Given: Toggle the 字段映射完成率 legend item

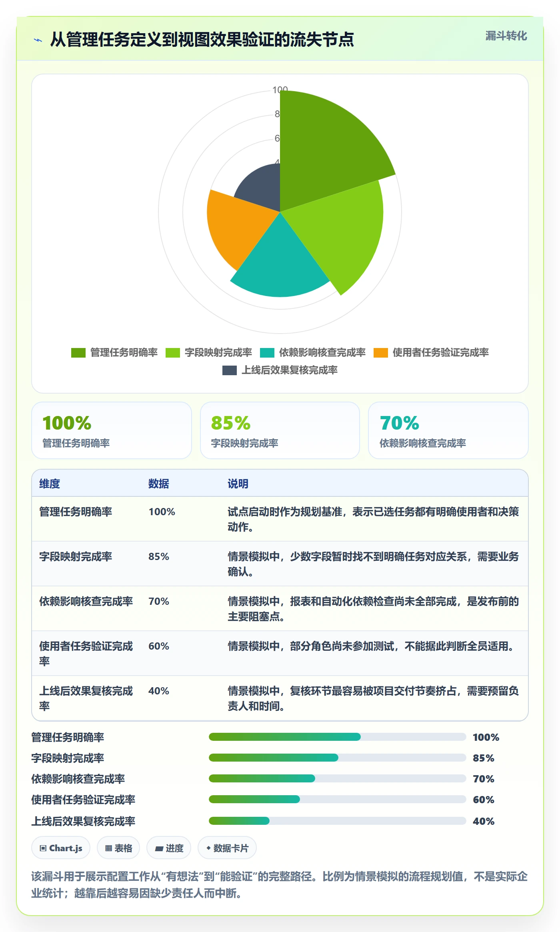Looking at the screenshot, I should click(209, 352).
